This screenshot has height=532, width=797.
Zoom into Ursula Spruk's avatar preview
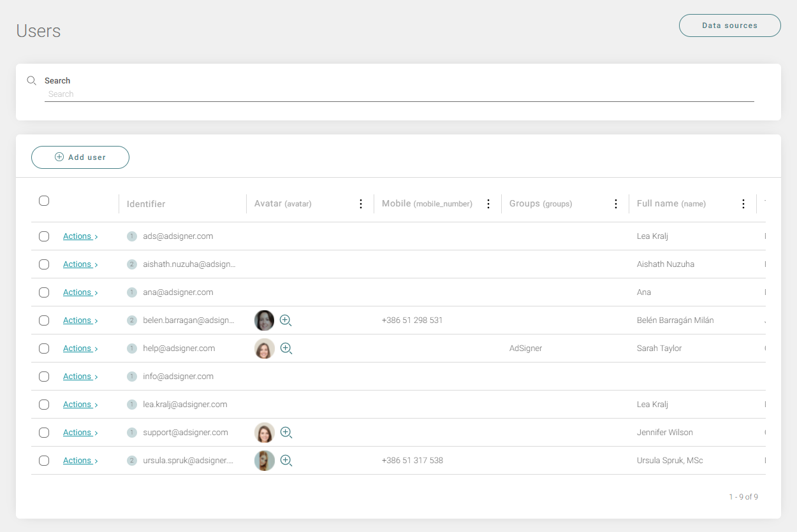[x=286, y=460]
